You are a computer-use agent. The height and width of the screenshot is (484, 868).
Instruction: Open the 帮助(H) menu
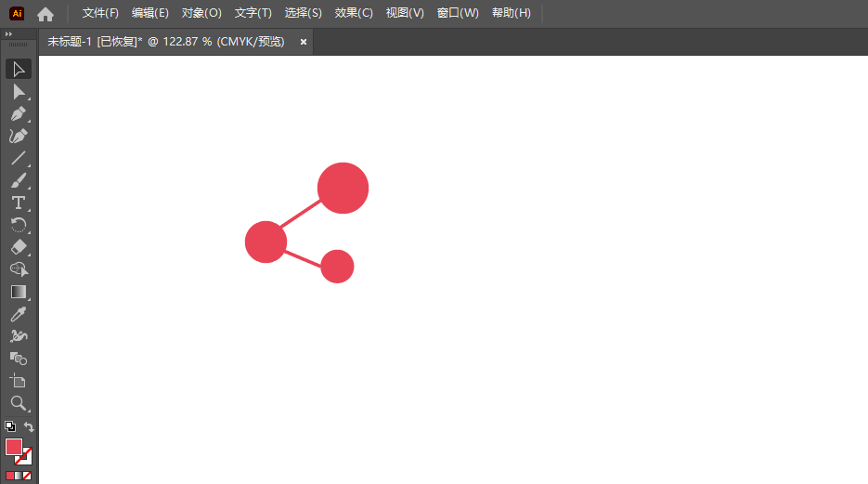tap(511, 13)
